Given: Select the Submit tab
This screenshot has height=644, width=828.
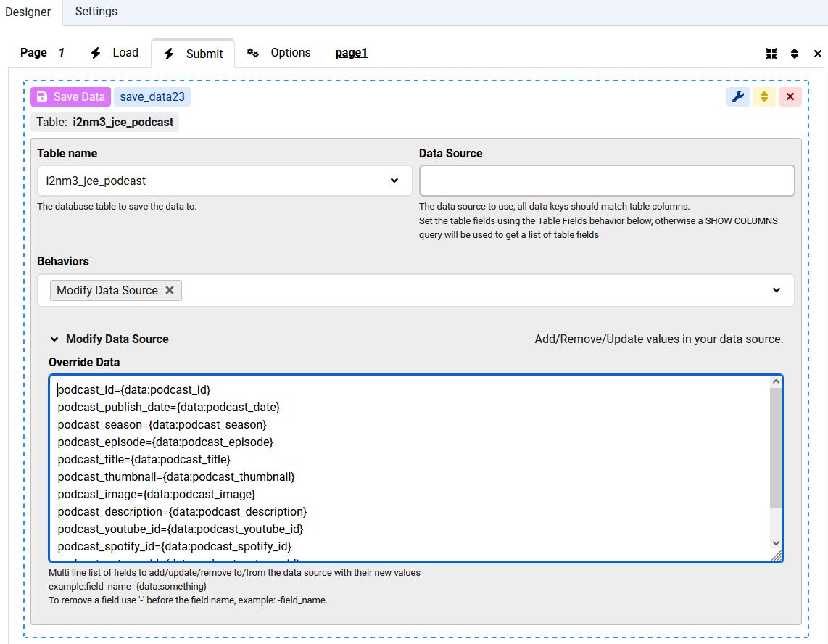Looking at the screenshot, I should [x=194, y=54].
